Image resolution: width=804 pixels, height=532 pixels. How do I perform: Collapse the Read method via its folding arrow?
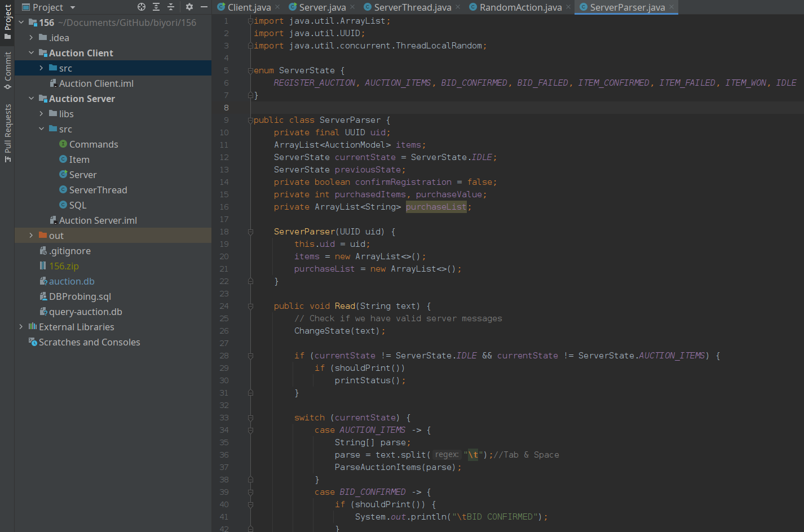(250, 305)
